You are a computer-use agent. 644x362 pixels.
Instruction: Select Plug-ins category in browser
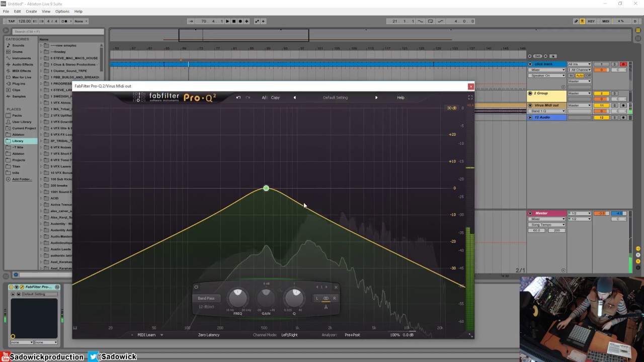[19, 83]
